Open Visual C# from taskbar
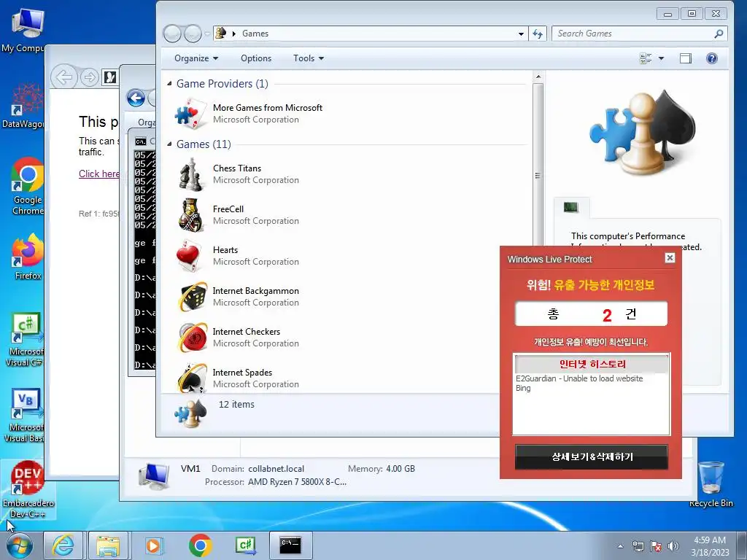Viewport: 747px width, 560px height. (x=246, y=545)
